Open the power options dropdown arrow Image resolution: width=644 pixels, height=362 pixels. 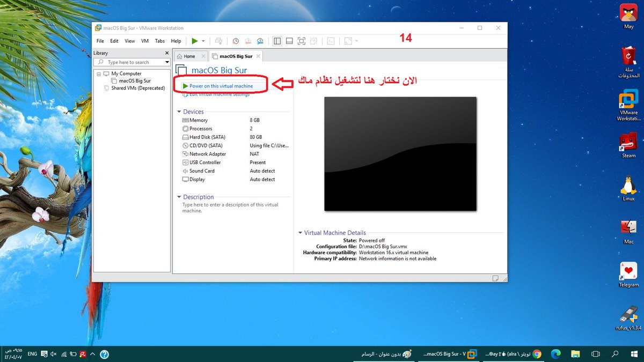pos(203,41)
